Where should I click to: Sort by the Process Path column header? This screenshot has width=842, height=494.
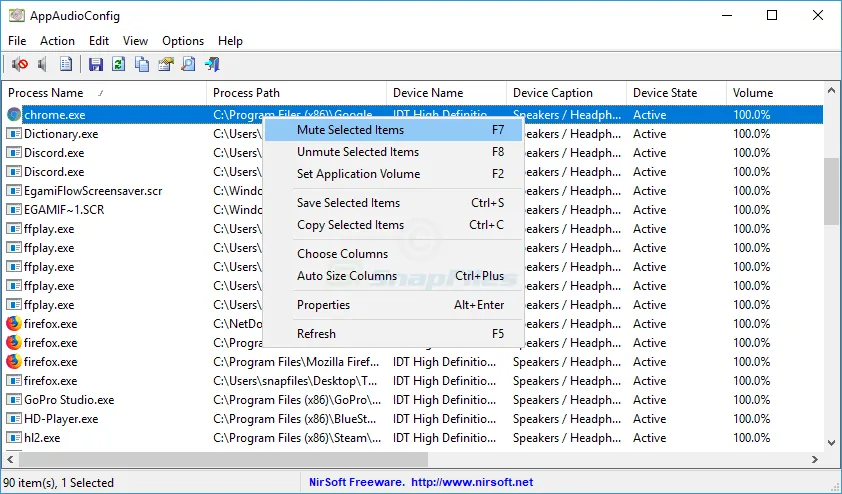click(x=296, y=93)
